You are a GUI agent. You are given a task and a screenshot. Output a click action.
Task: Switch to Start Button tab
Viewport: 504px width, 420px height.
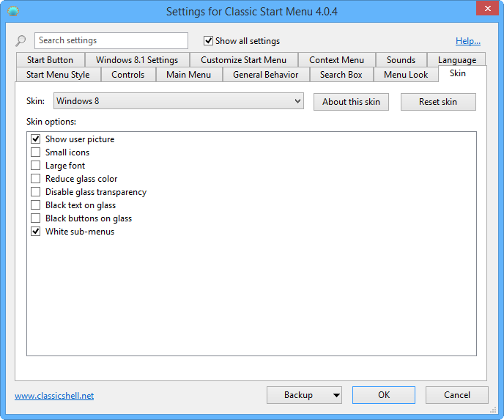point(50,60)
